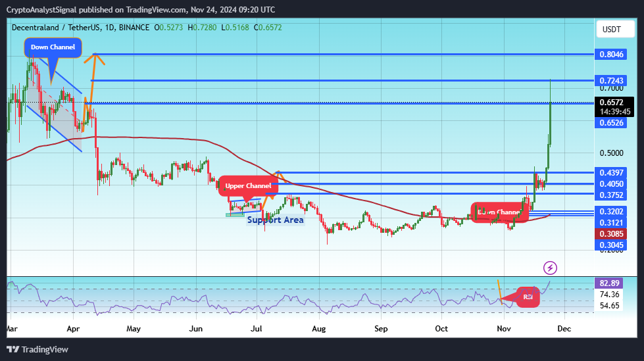Click the 0.3045 price level label
This screenshot has height=361, width=644.
pos(610,245)
